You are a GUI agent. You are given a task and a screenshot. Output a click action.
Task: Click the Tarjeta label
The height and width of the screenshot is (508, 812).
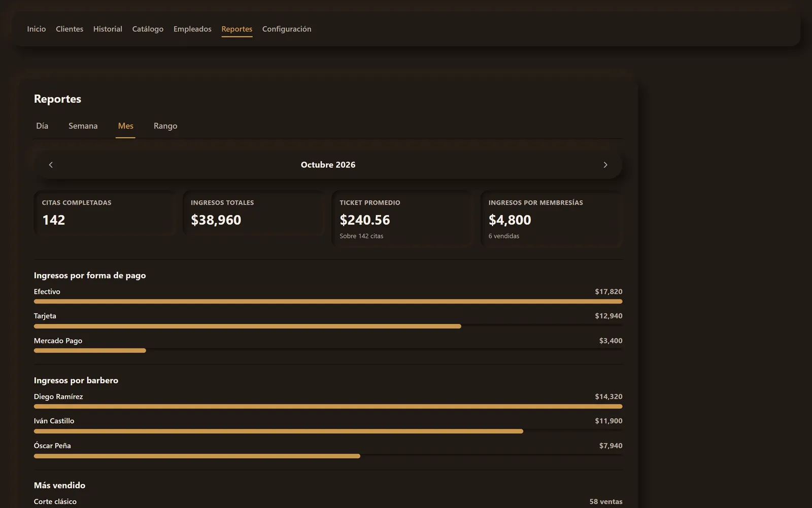click(x=45, y=316)
